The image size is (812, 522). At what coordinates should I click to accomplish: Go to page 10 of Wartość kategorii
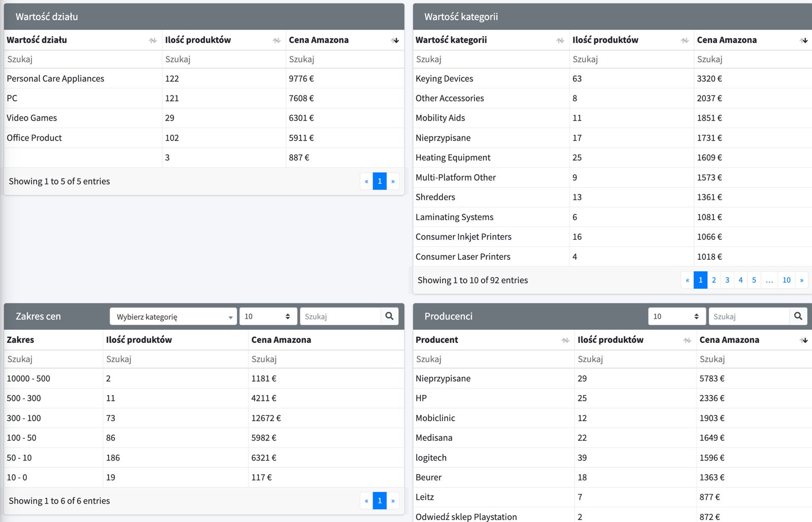tap(787, 280)
